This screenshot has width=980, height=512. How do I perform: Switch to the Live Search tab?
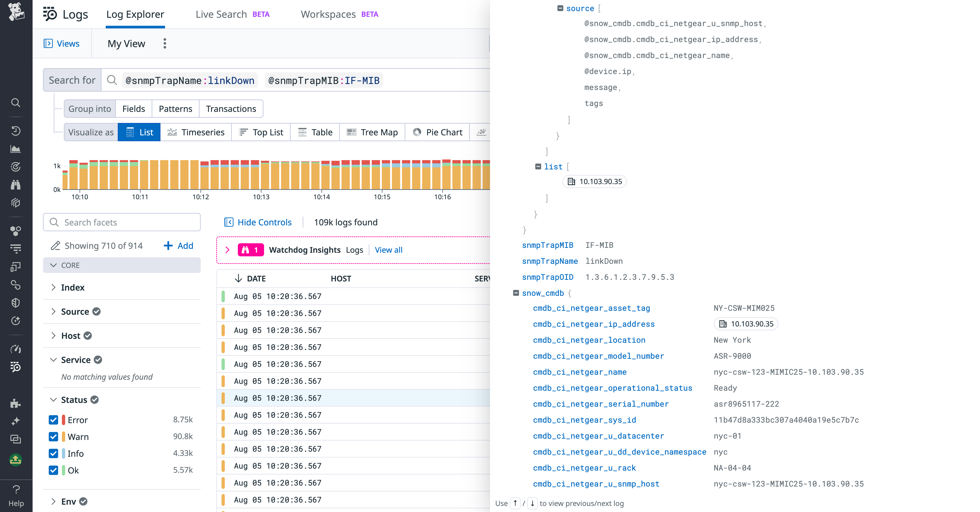click(x=221, y=14)
